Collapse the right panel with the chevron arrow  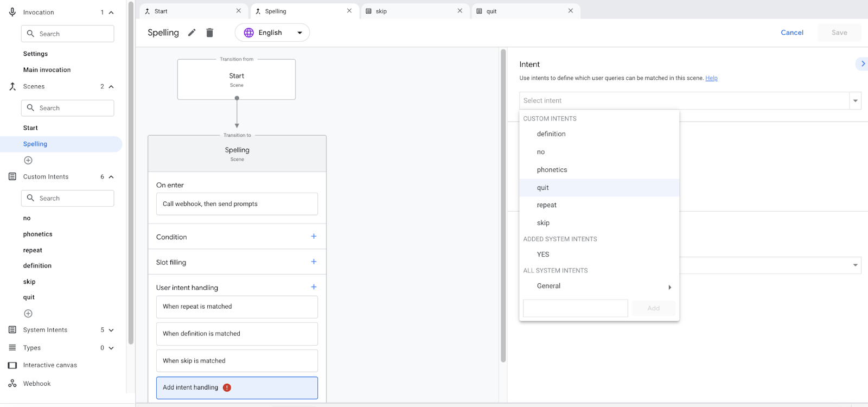point(863,64)
